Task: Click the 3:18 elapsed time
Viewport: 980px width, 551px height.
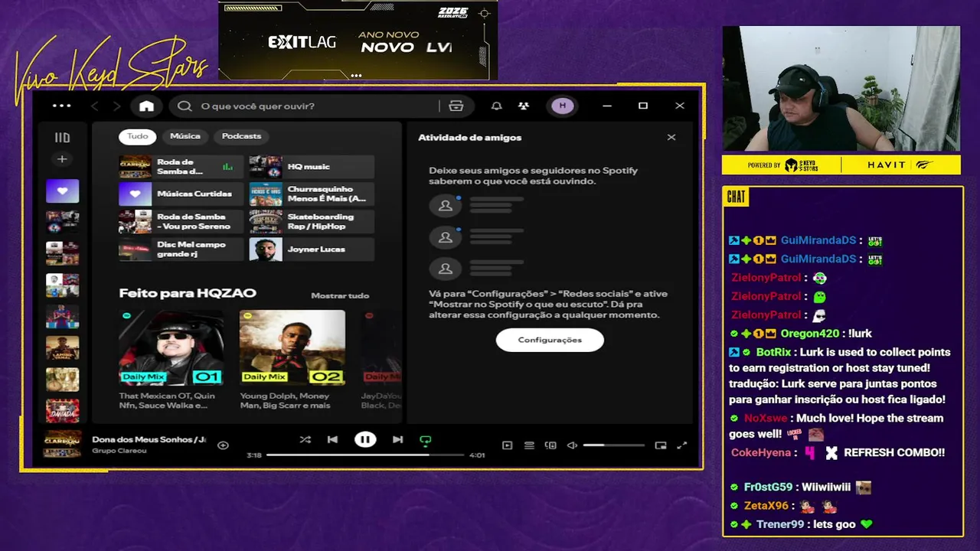Action: point(254,455)
